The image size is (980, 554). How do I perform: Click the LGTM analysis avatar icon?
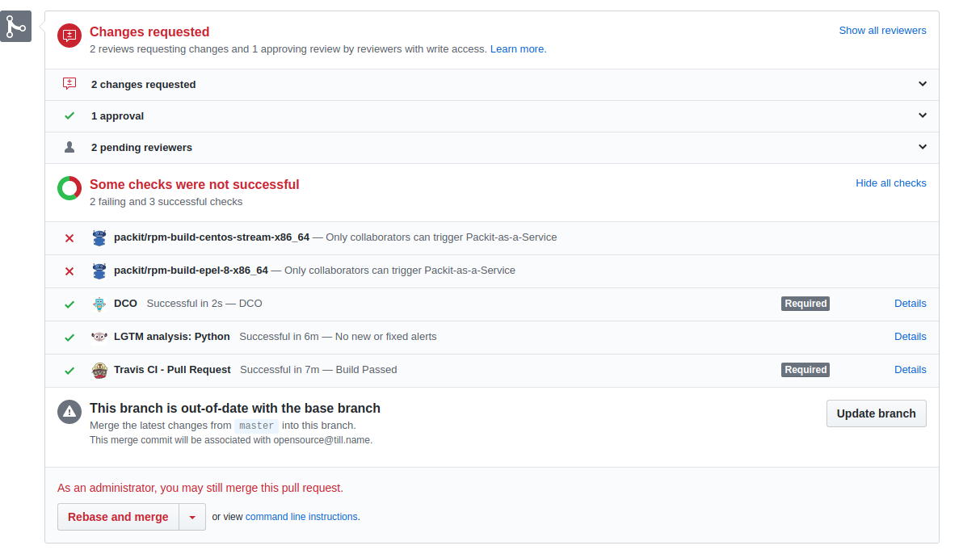click(99, 337)
